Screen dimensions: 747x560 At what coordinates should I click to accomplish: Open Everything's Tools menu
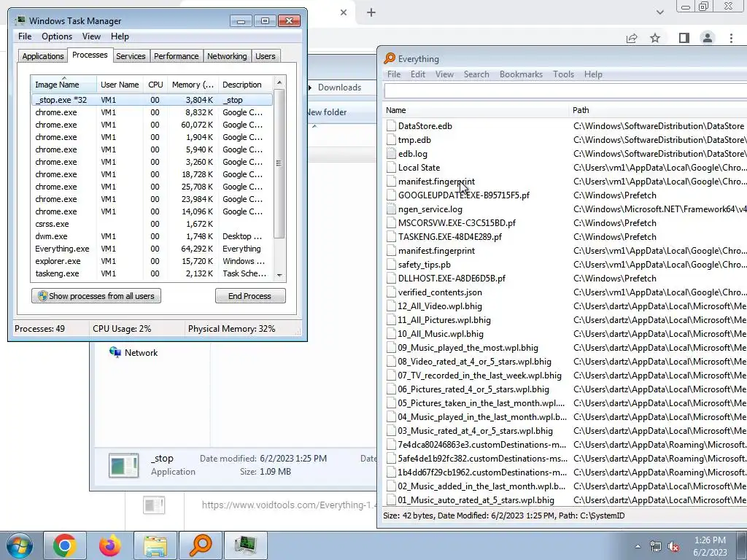(x=563, y=74)
